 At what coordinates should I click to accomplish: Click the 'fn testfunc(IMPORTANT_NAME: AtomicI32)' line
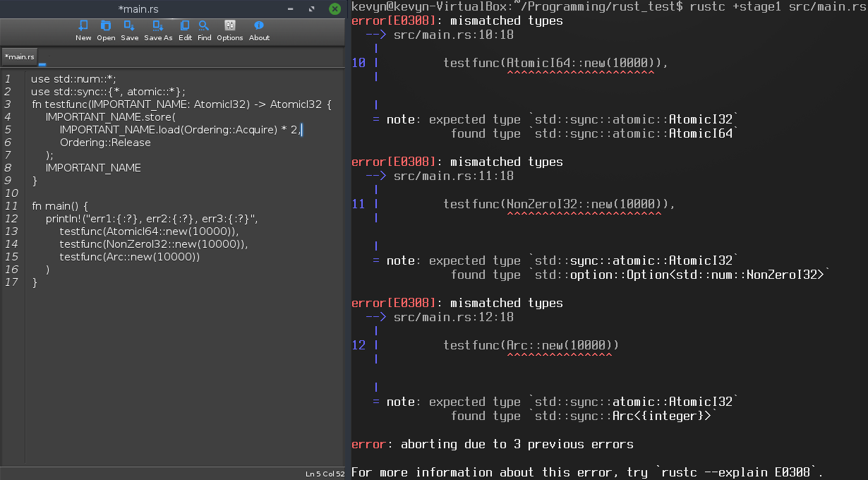(x=181, y=104)
